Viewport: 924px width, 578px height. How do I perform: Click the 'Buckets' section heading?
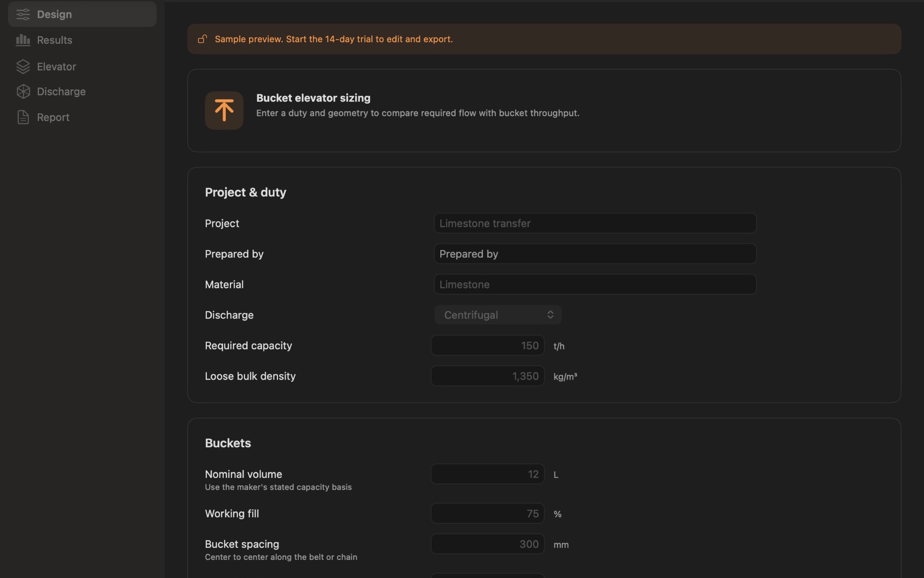(x=228, y=443)
